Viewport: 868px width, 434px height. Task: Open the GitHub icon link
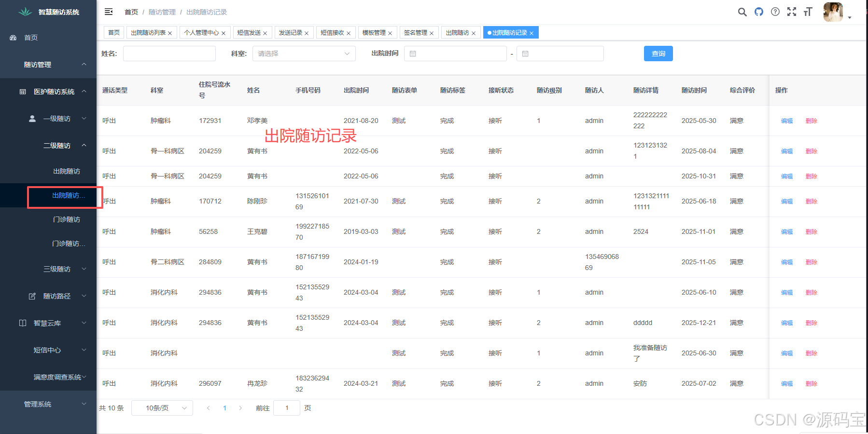(759, 12)
